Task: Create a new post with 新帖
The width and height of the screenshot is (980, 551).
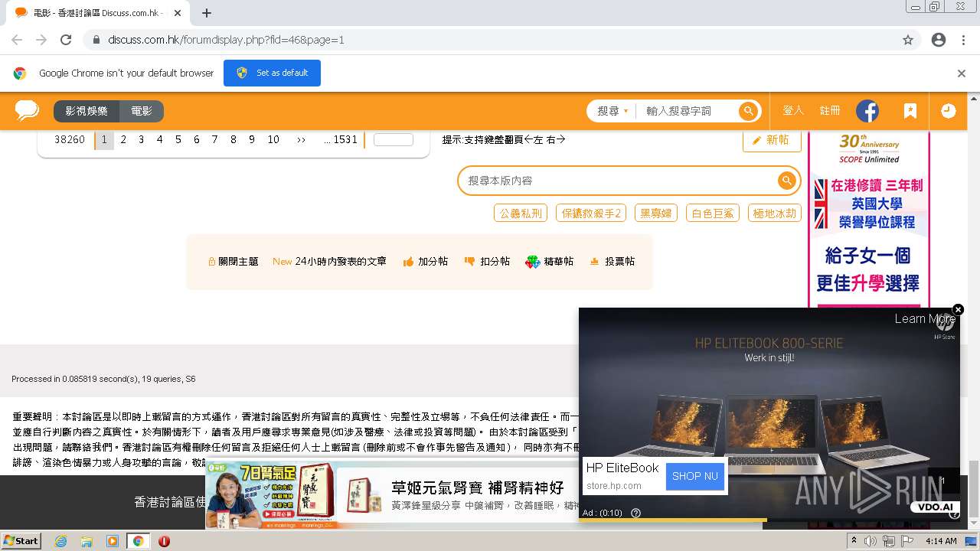Action: pyautogui.click(x=772, y=140)
